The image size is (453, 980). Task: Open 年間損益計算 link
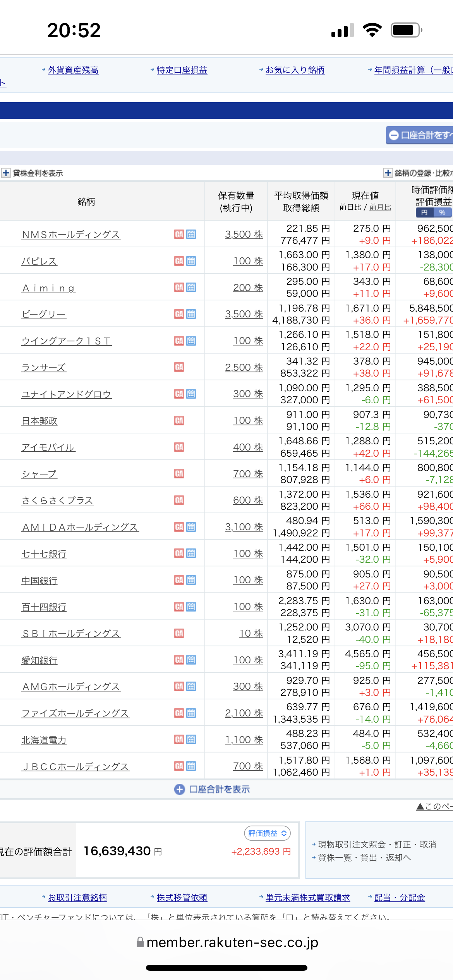tap(414, 70)
